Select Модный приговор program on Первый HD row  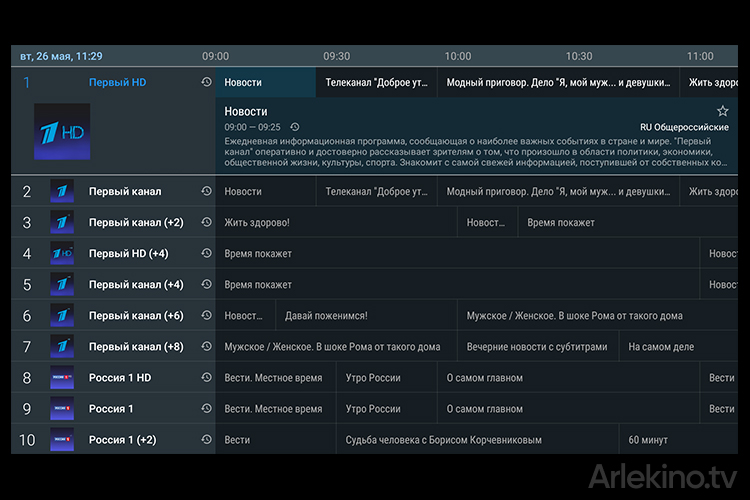558,82
